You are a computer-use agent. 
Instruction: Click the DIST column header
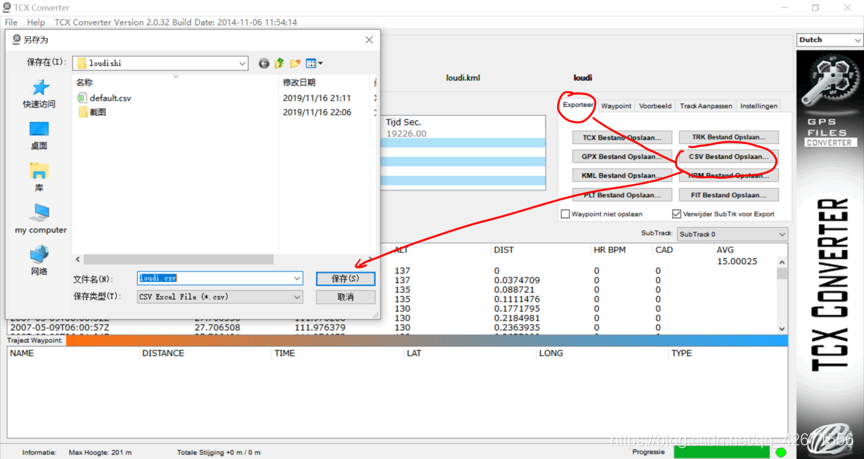504,250
